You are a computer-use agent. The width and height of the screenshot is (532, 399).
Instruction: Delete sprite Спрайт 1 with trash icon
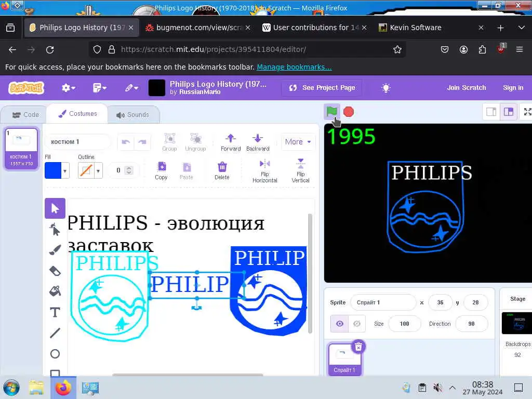(358, 347)
